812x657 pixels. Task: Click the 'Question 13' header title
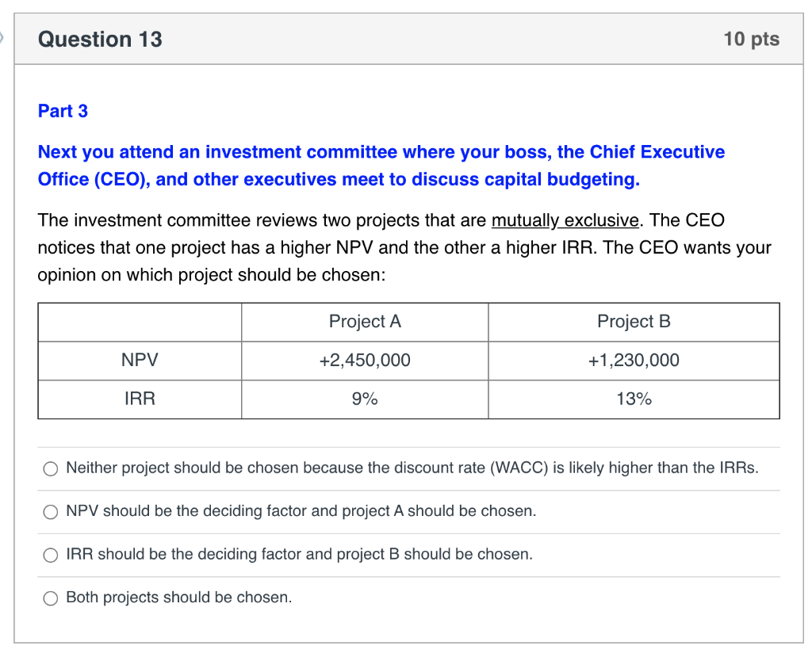click(x=100, y=40)
